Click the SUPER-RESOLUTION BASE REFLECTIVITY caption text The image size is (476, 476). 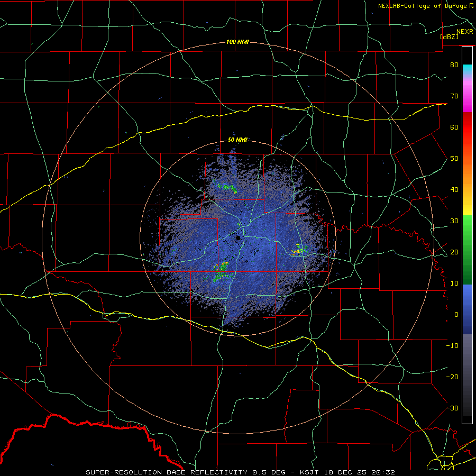pyautogui.click(x=166, y=472)
